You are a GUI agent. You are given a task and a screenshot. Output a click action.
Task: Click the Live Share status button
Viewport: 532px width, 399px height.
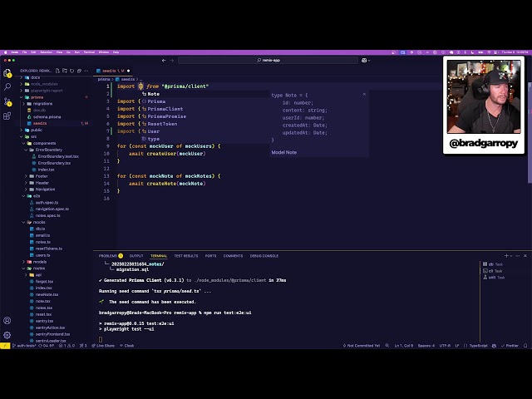pyautogui.click(x=103, y=346)
